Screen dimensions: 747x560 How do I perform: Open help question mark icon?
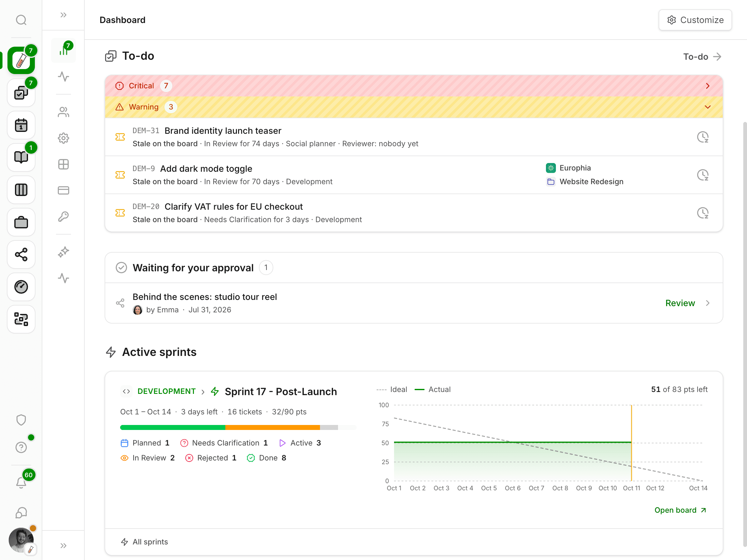click(x=21, y=447)
